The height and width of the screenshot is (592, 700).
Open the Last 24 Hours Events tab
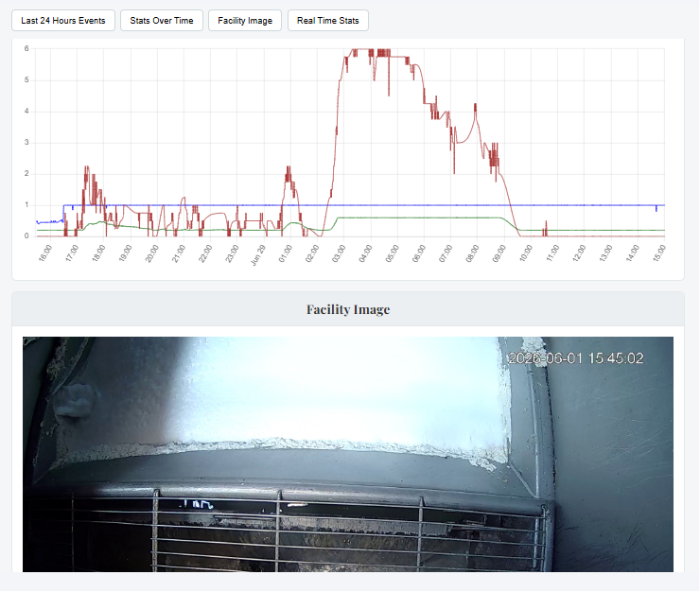click(x=63, y=21)
